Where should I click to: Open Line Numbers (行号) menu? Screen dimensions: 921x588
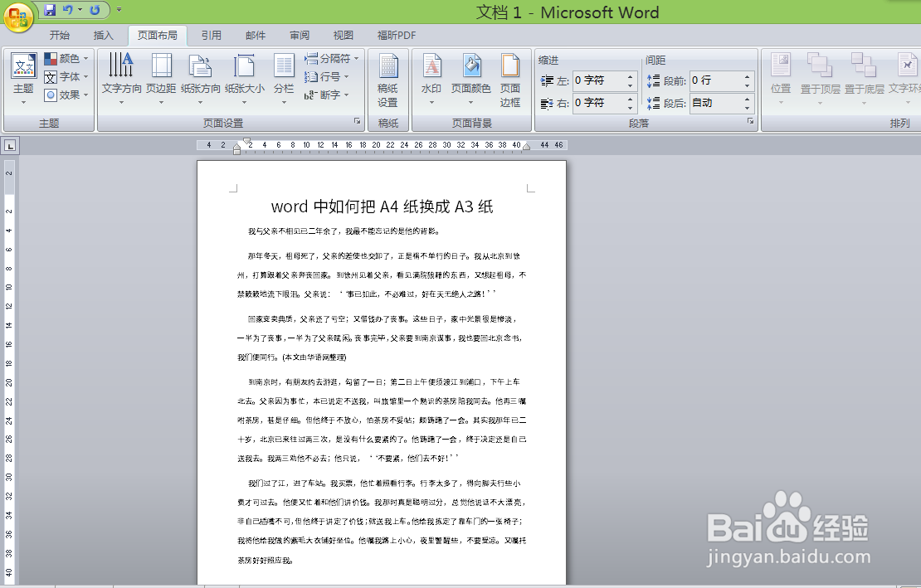click(x=327, y=77)
